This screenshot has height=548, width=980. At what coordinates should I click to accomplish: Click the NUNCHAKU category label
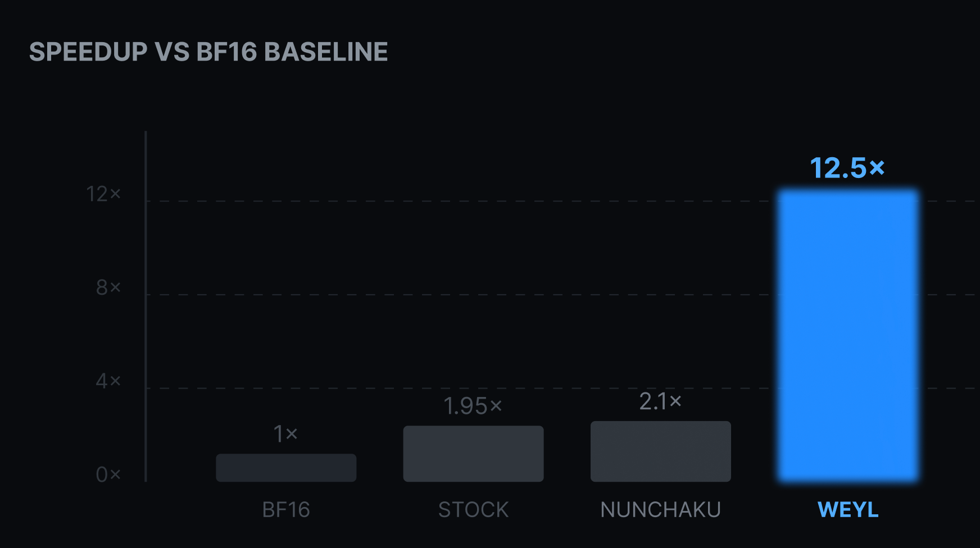[660, 510]
